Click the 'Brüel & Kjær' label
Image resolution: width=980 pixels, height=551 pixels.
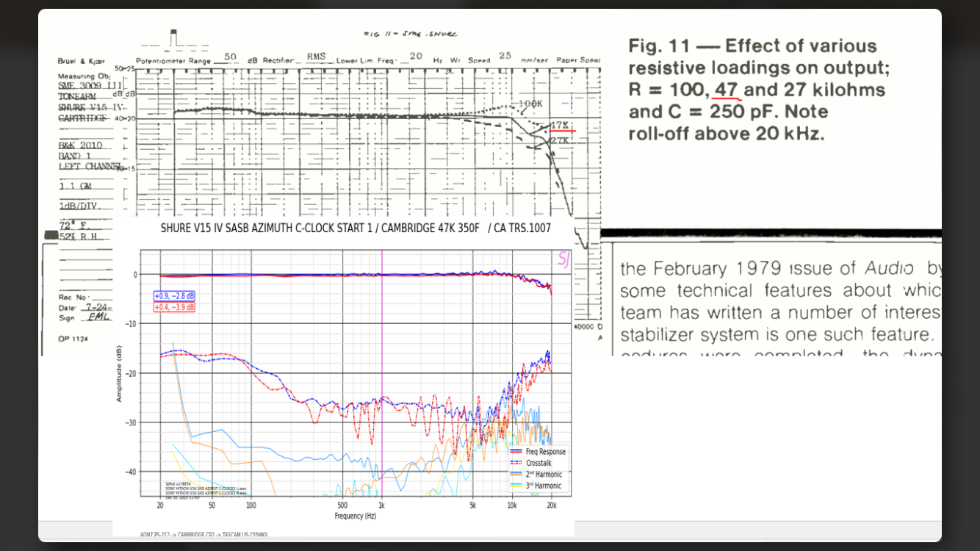(x=81, y=61)
